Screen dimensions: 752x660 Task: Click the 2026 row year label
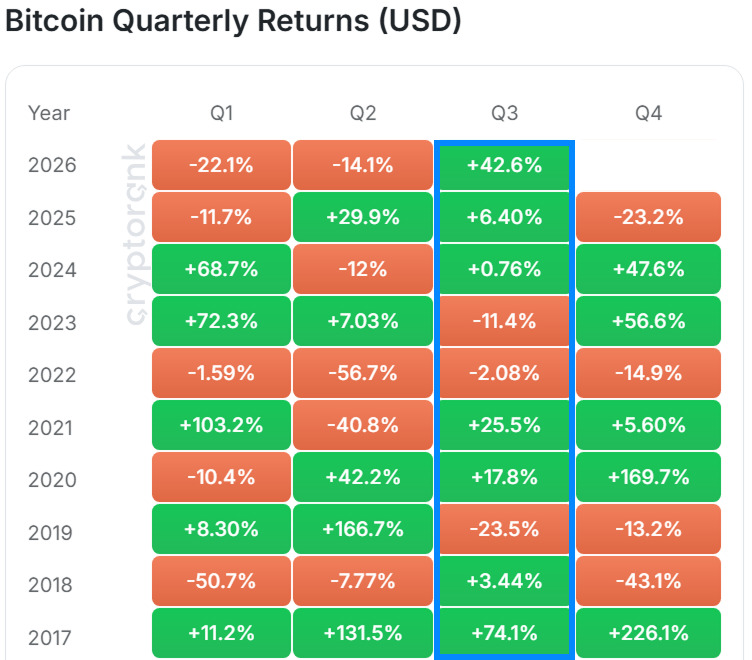point(52,165)
